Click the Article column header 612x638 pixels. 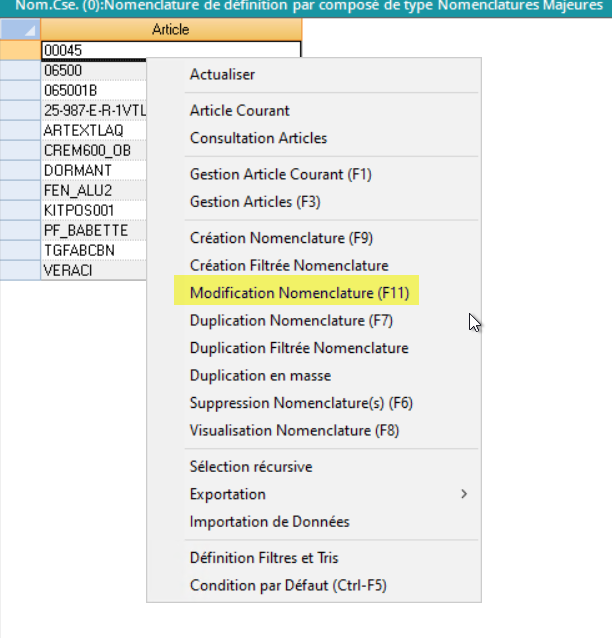coord(170,30)
